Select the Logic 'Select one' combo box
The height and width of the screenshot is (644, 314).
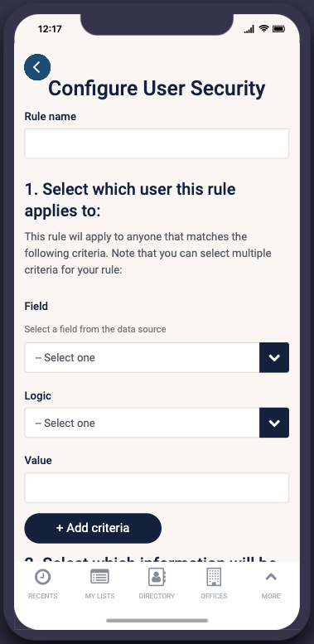point(157,423)
